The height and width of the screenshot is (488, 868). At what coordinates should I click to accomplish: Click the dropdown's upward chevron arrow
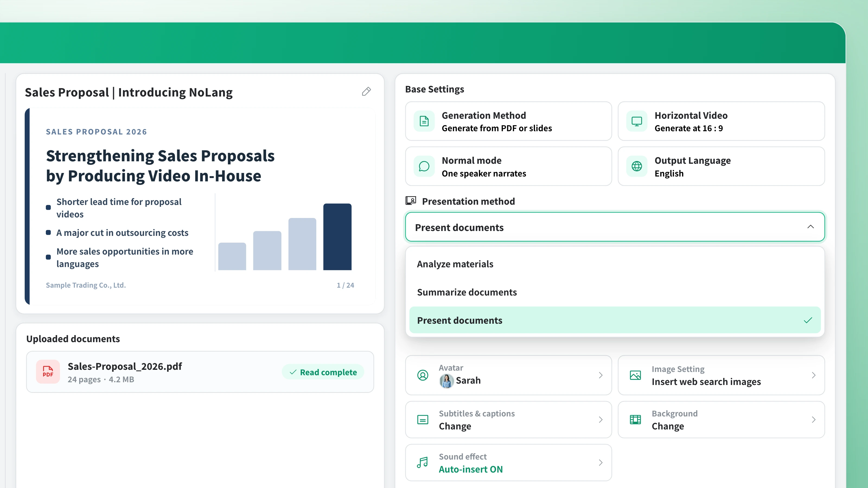(x=811, y=227)
